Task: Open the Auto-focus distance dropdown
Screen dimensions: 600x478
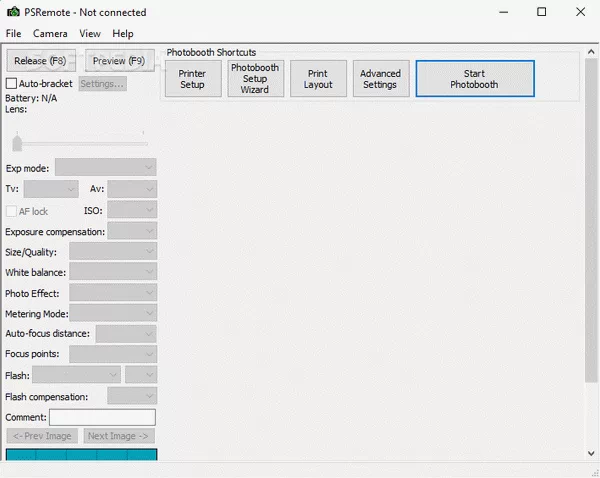Action: pyautogui.click(x=126, y=334)
